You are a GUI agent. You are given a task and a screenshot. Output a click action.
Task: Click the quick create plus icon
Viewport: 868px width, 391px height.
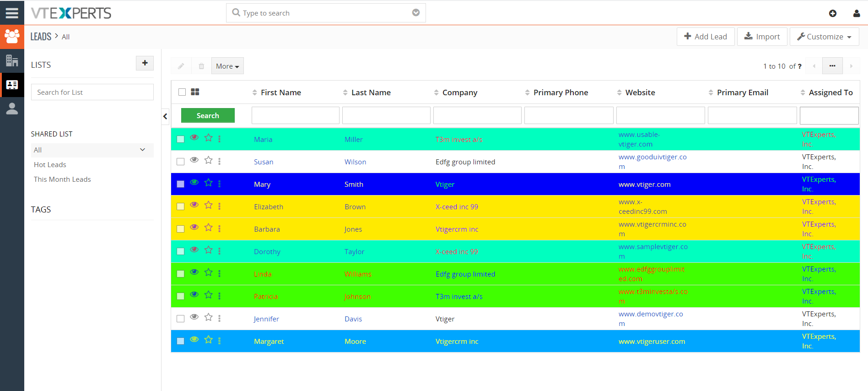coord(833,13)
